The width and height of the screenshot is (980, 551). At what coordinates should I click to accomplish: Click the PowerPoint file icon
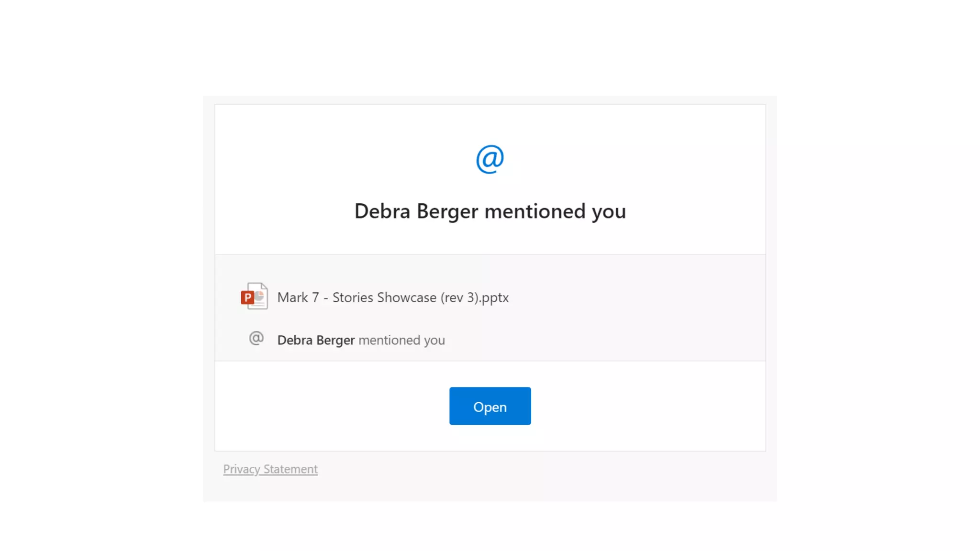point(254,296)
